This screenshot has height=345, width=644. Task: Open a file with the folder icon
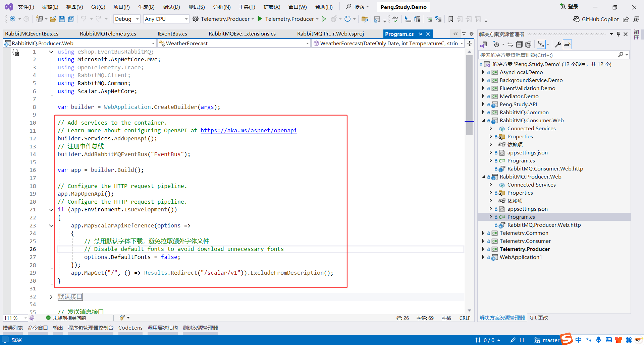[53, 19]
